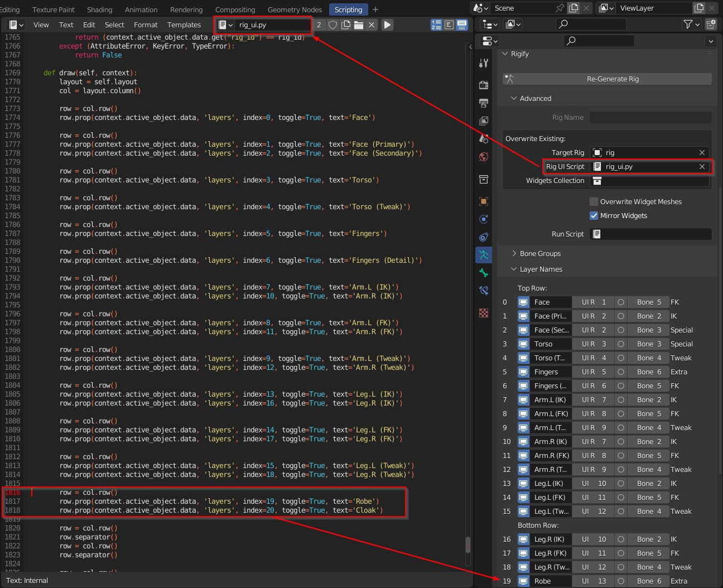
Task: Open the Select menu in text editor
Action: 114,25
